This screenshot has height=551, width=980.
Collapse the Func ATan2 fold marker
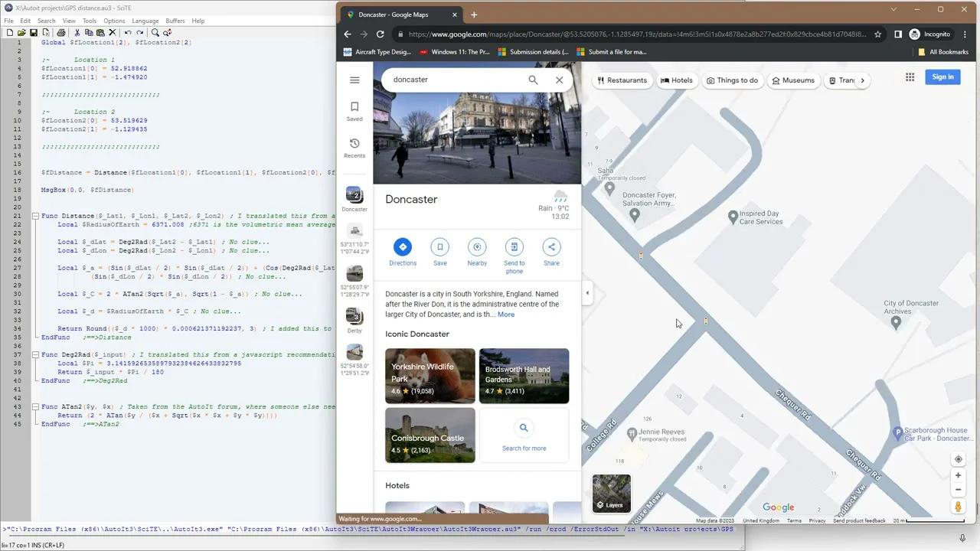pos(35,407)
